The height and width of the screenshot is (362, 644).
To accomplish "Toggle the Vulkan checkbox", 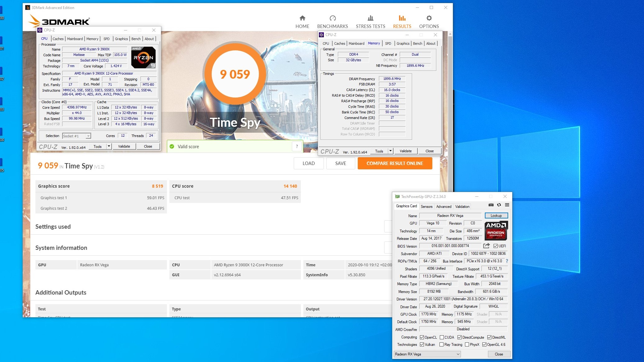I will point(422,345).
